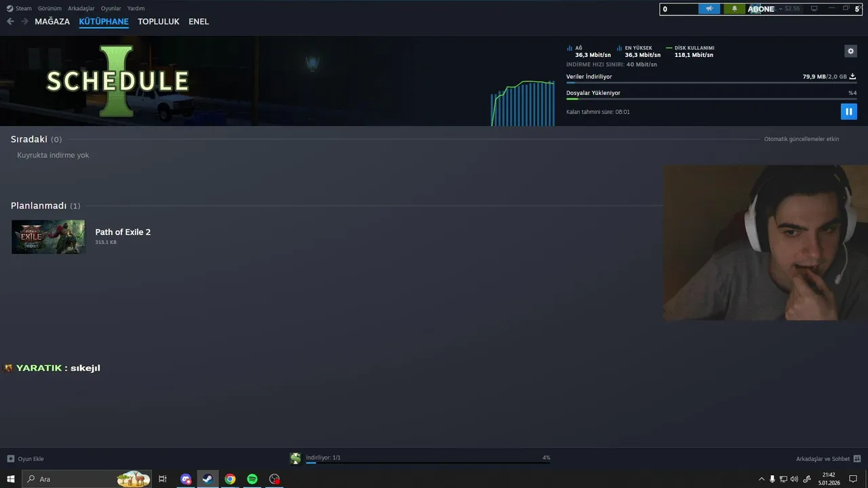
Task: Click the 'Kalan tahmini süre: 08:01' text
Action: (598, 112)
